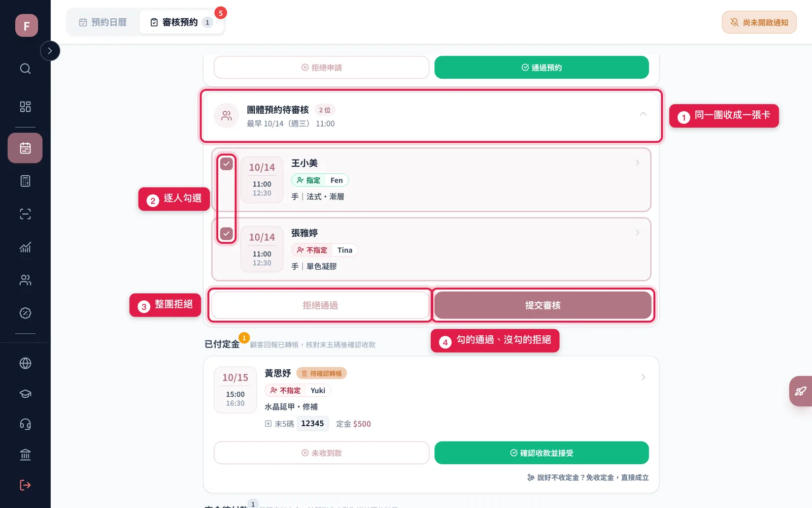Open 張雅婷 booking details chevron
The height and width of the screenshot is (508, 812).
(x=637, y=233)
